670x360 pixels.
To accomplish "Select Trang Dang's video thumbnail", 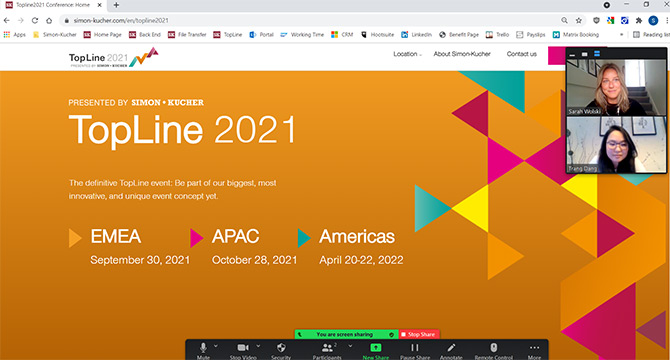I will [616, 145].
